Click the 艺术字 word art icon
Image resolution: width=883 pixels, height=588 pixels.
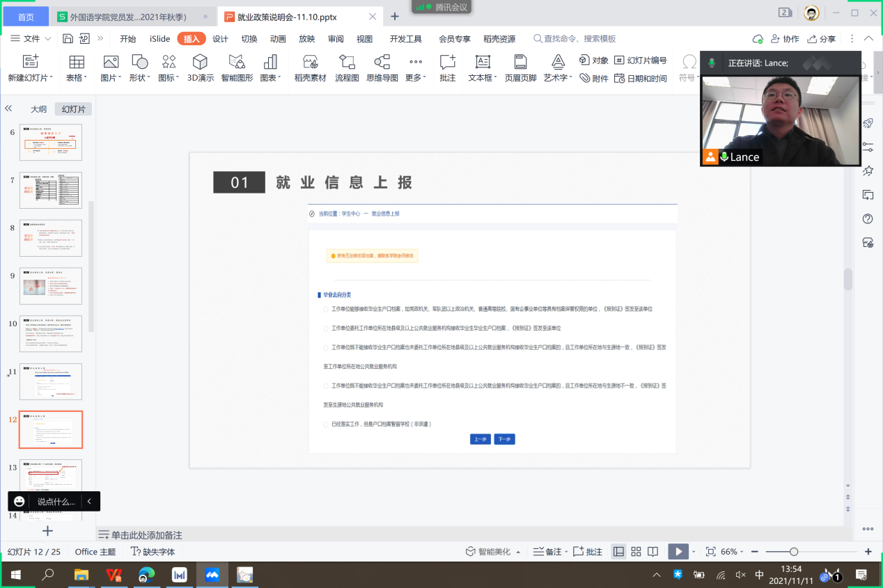pyautogui.click(x=558, y=62)
